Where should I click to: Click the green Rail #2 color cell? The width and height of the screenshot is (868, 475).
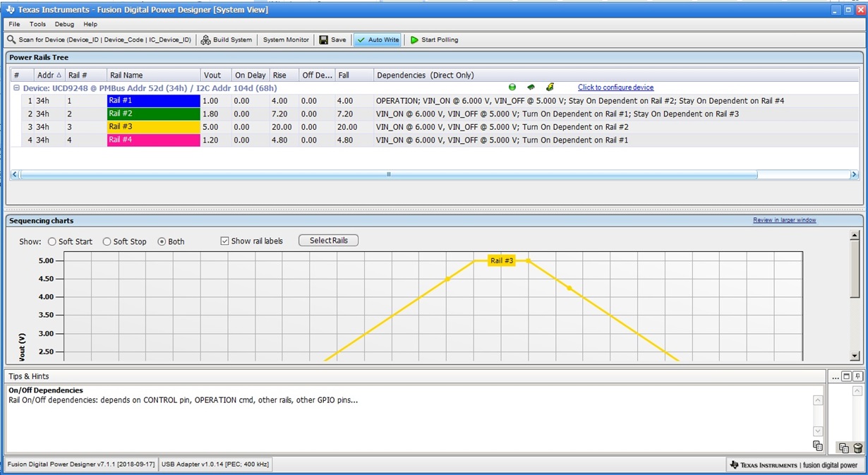click(x=153, y=114)
